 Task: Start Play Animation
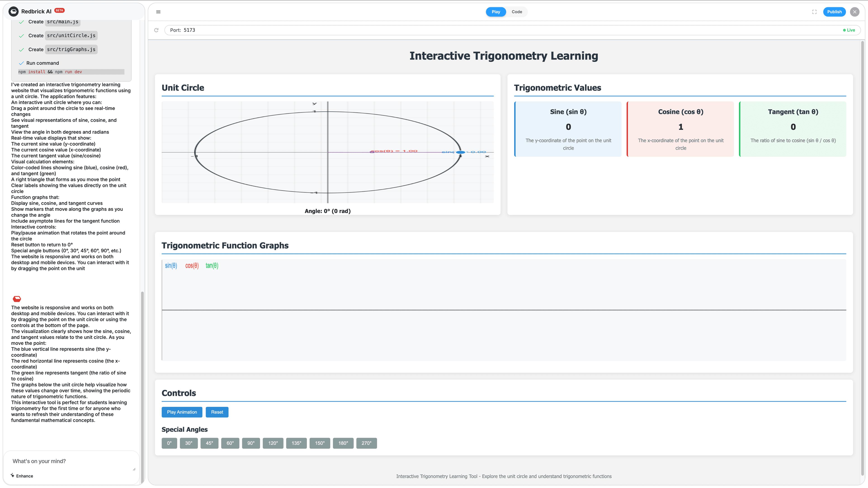point(182,412)
